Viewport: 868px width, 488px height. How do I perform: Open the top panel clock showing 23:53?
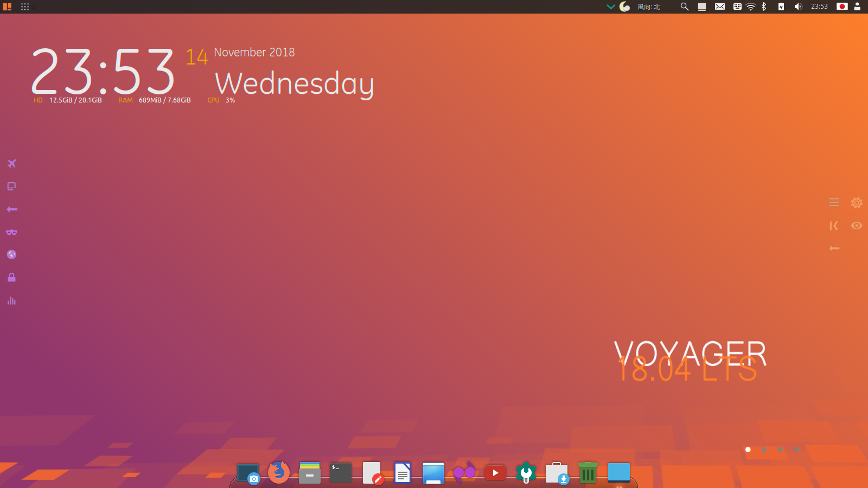819,7
